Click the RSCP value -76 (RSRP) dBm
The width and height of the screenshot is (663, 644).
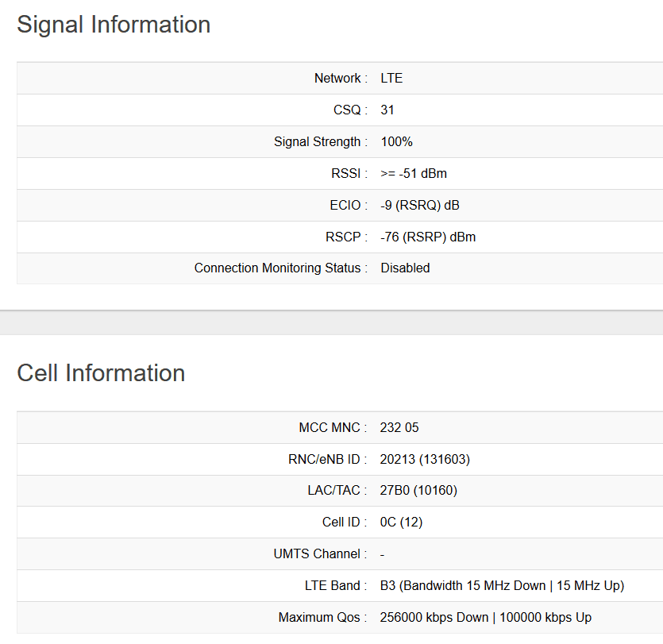pos(428,237)
